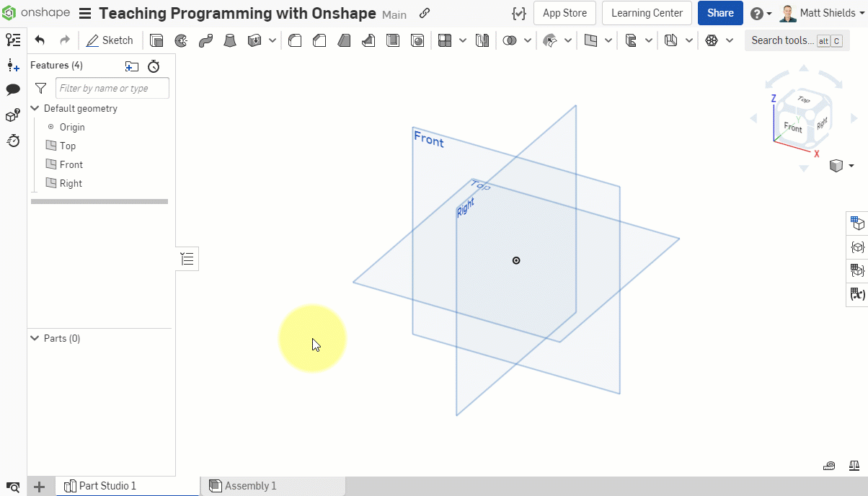Open the Loft tool
The height and width of the screenshot is (496, 868).
coord(230,40)
